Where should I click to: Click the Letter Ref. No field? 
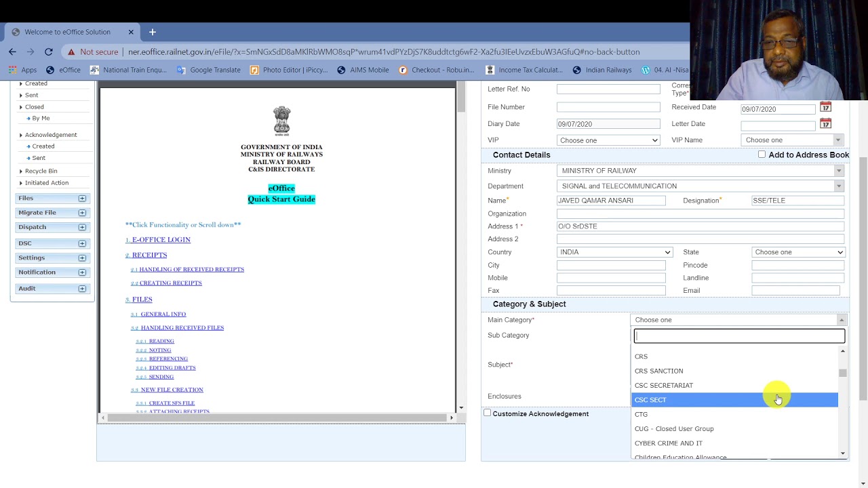(608, 89)
